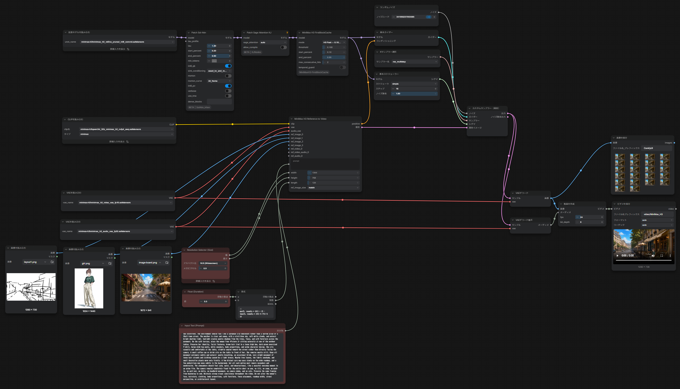Open the image-board.png file dropdown
The width and height of the screenshot is (680, 389).
coord(149,263)
